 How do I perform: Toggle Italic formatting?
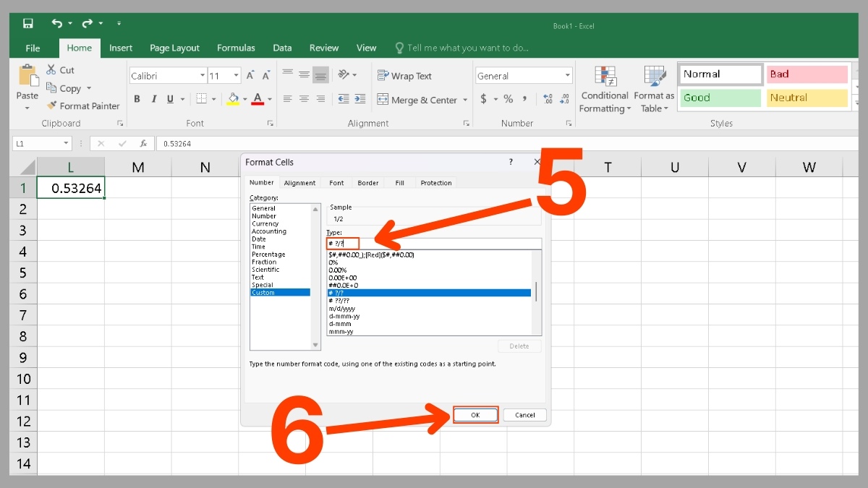tap(154, 99)
